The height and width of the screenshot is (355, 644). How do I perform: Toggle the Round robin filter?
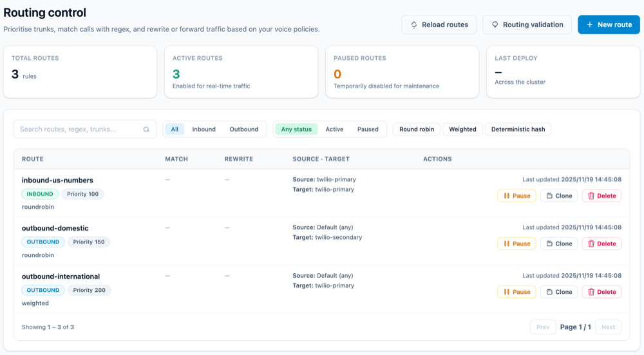click(417, 130)
